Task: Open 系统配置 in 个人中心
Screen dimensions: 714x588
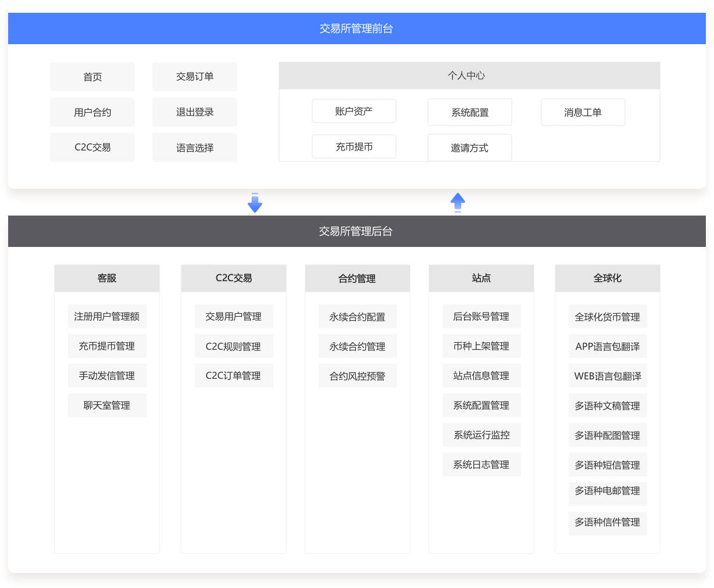Action: (x=470, y=112)
